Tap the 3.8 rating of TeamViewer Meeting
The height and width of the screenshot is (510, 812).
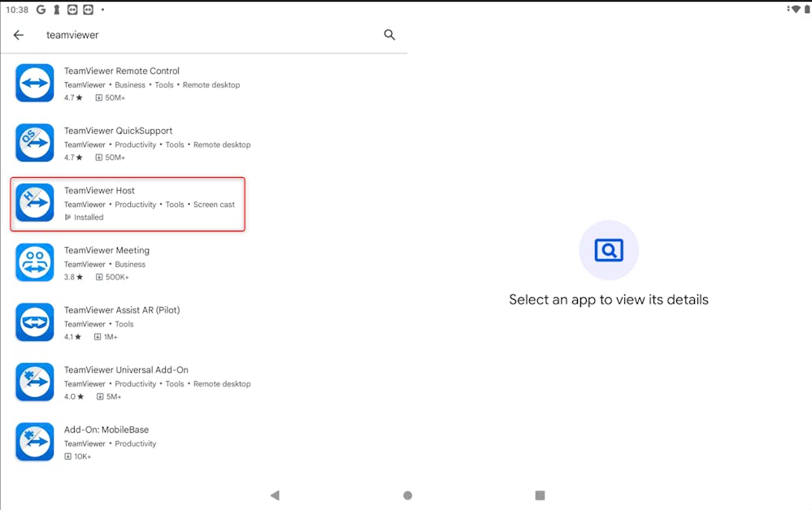point(73,277)
